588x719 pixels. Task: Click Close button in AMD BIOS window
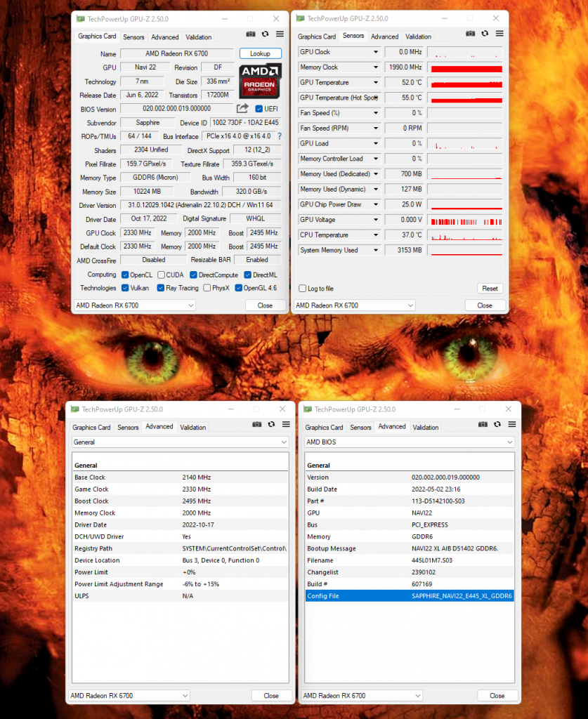coord(497,696)
